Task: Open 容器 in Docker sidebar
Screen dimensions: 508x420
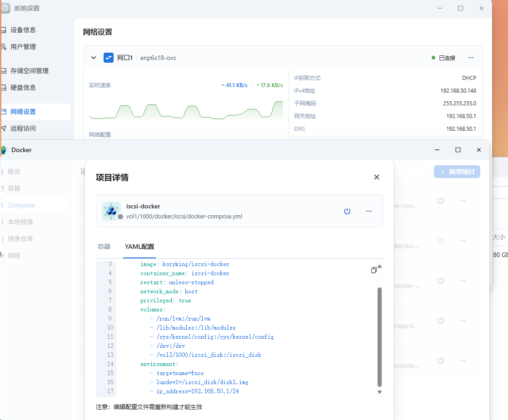Action: pos(14,188)
